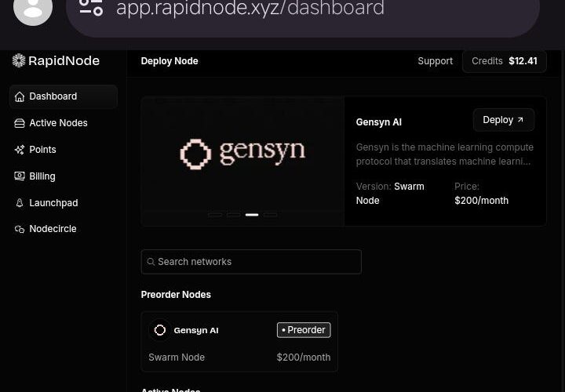This screenshot has height=392, width=565.
Task: Select the second carousel indicator dash
Action: (234, 215)
